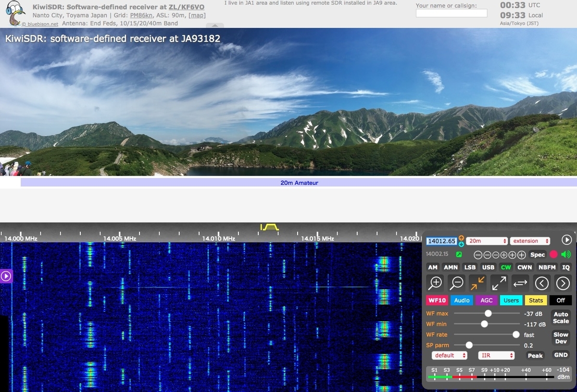Mute audio with the green speaker icon
Image resolution: width=577 pixels, height=392 pixels.
pyautogui.click(x=566, y=254)
